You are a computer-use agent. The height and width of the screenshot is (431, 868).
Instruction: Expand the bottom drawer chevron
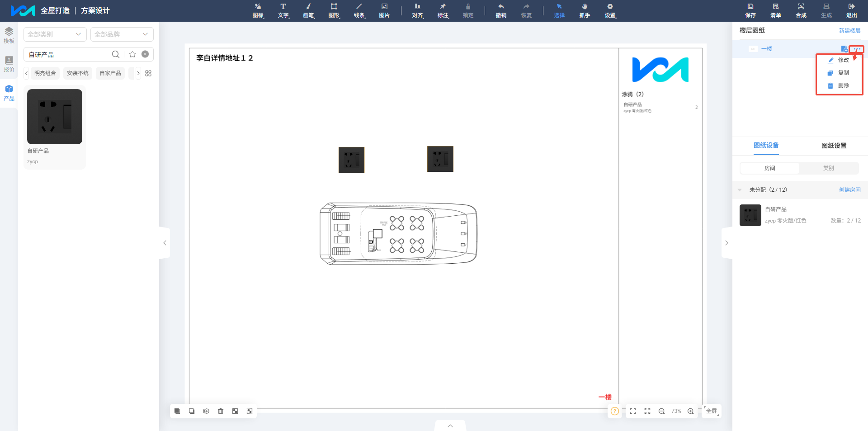pyautogui.click(x=450, y=426)
